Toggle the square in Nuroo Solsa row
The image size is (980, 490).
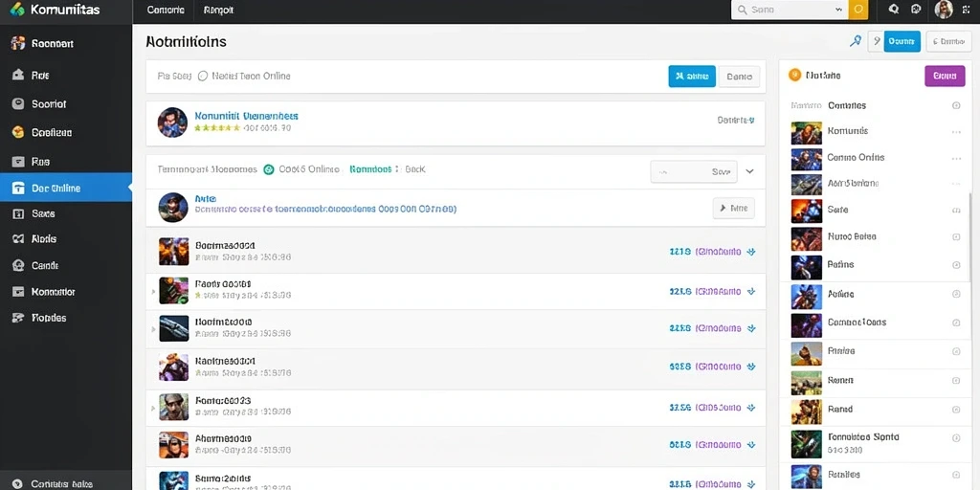click(956, 237)
